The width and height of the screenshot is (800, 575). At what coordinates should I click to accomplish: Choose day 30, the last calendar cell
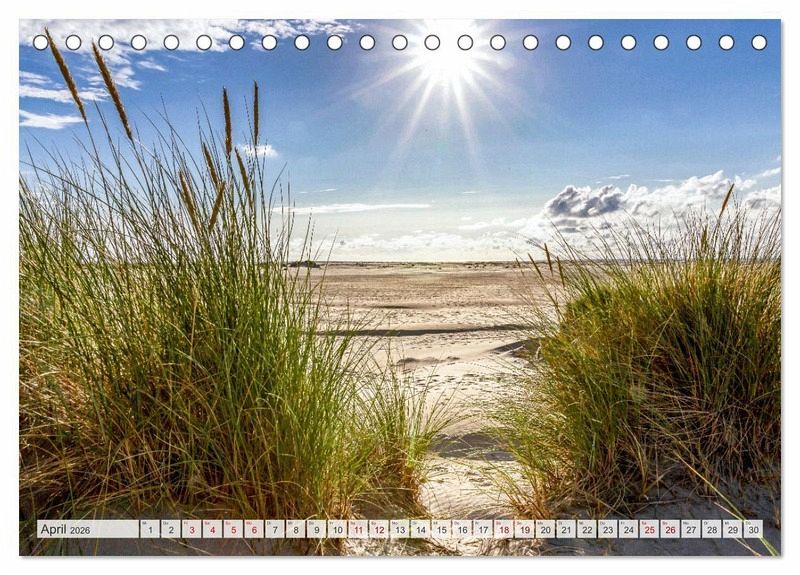(x=753, y=529)
